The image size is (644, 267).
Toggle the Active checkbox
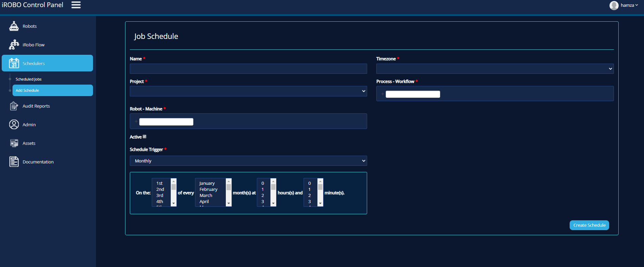pyautogui.click(x=145, y=137)
